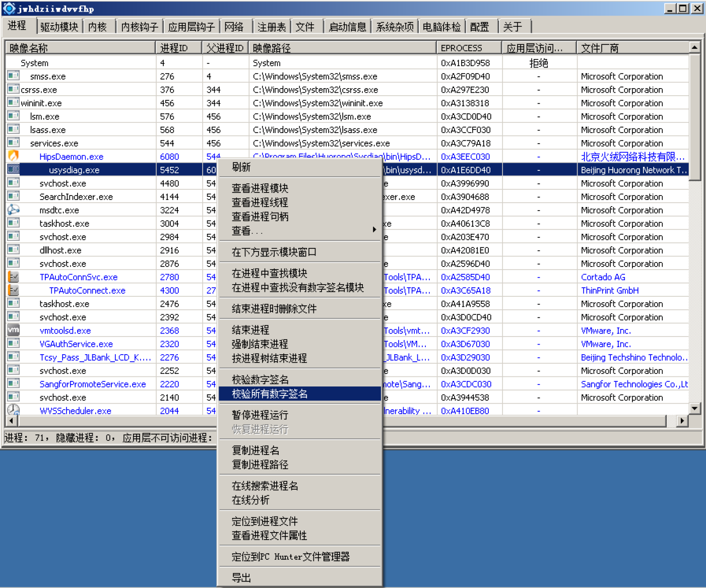Choose 复制进程路径 menu entry
This screenshot has width=706, height=588.
(x=300, y=464)
